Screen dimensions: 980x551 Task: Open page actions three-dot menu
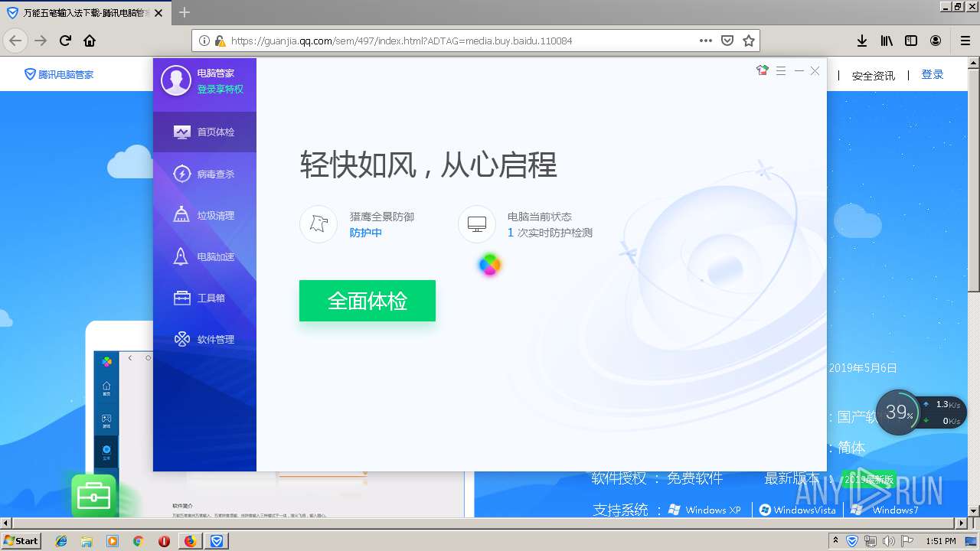(706, 41)
